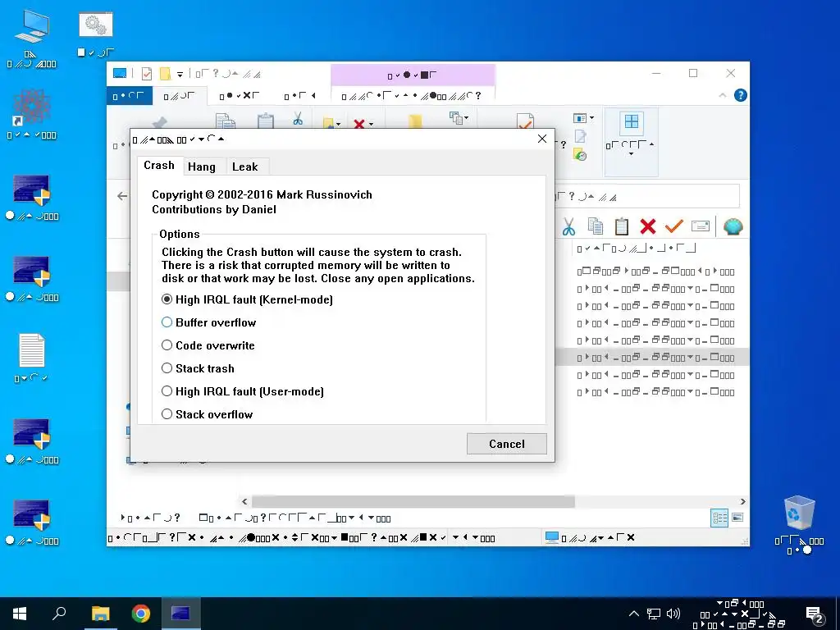Choose the Stack overflow option

tap(207, 414)
